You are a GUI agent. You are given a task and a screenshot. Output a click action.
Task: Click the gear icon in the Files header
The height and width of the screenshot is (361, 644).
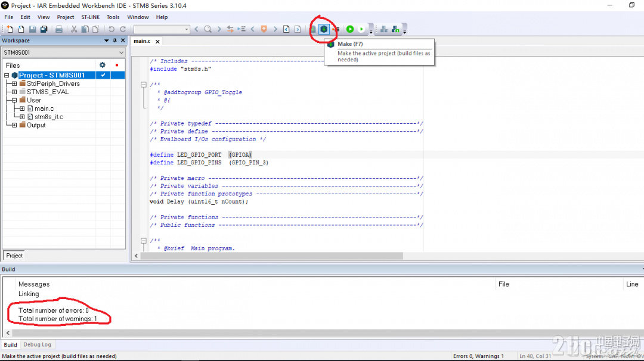click(x=103, y=65)
